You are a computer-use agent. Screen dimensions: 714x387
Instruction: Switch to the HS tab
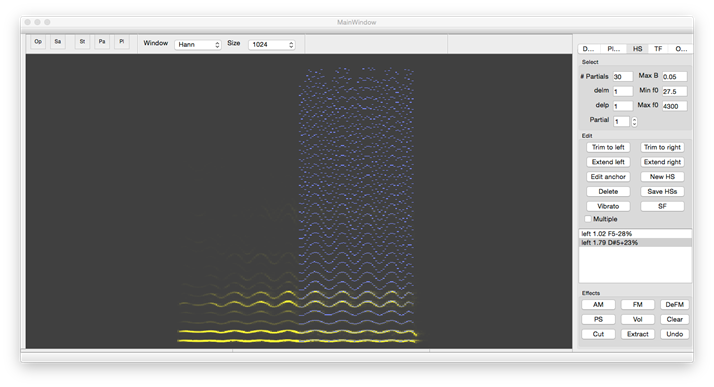click(638, 49)
